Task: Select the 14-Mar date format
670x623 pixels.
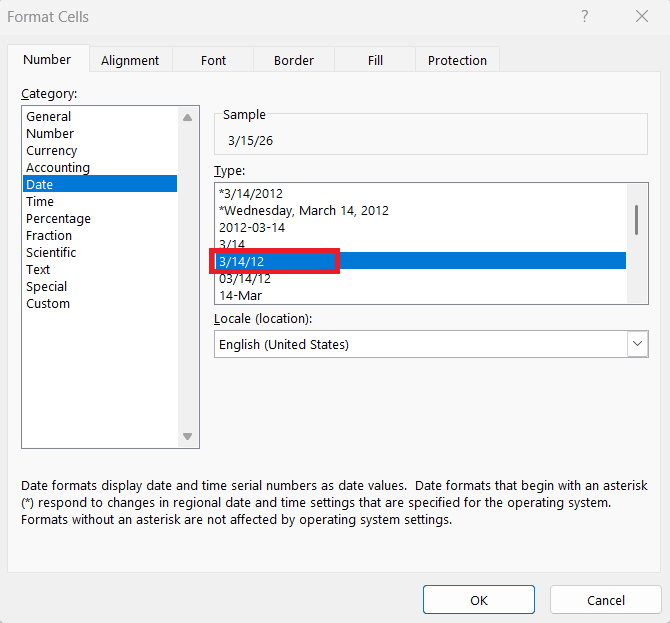Action: pyautogui.click(x=240, y=295)
